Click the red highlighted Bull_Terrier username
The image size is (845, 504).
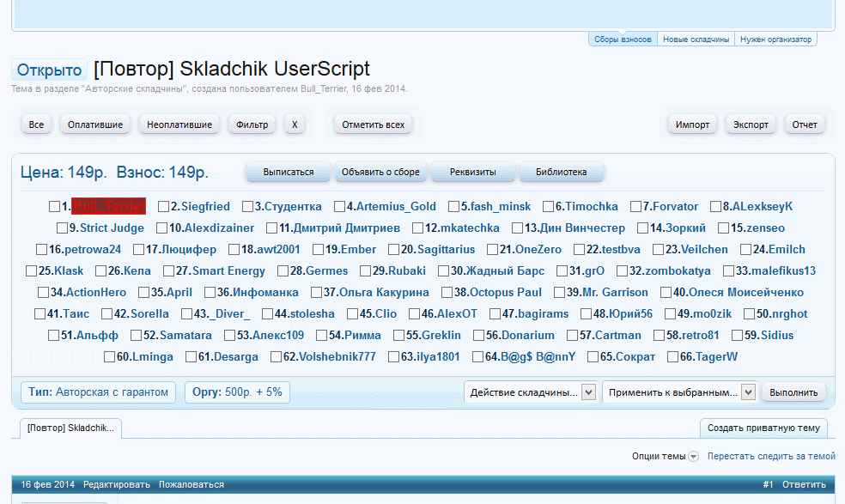[x=108, y=207]
